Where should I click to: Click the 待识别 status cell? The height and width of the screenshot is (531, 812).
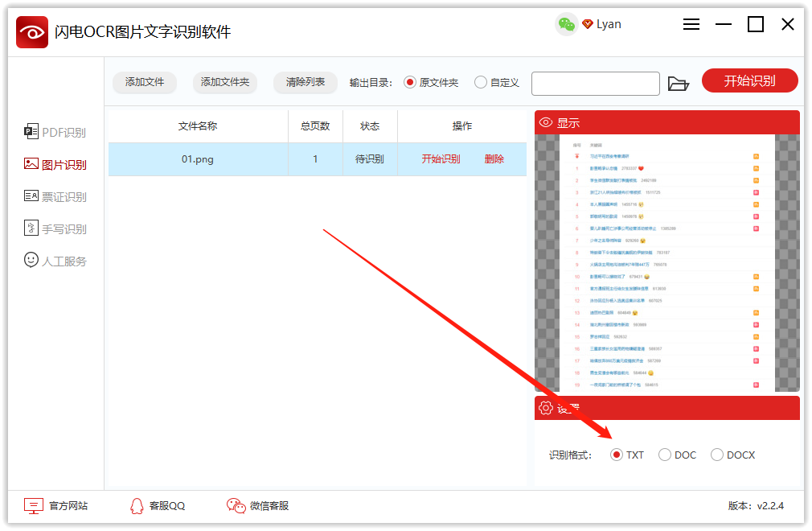pyautogui.click(x=370, y=159)
